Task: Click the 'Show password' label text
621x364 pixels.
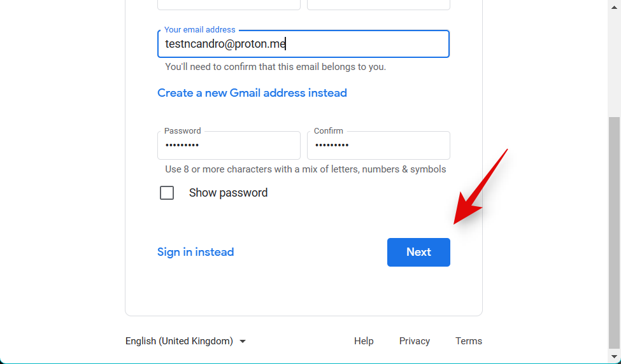Action: click(228, 193)
